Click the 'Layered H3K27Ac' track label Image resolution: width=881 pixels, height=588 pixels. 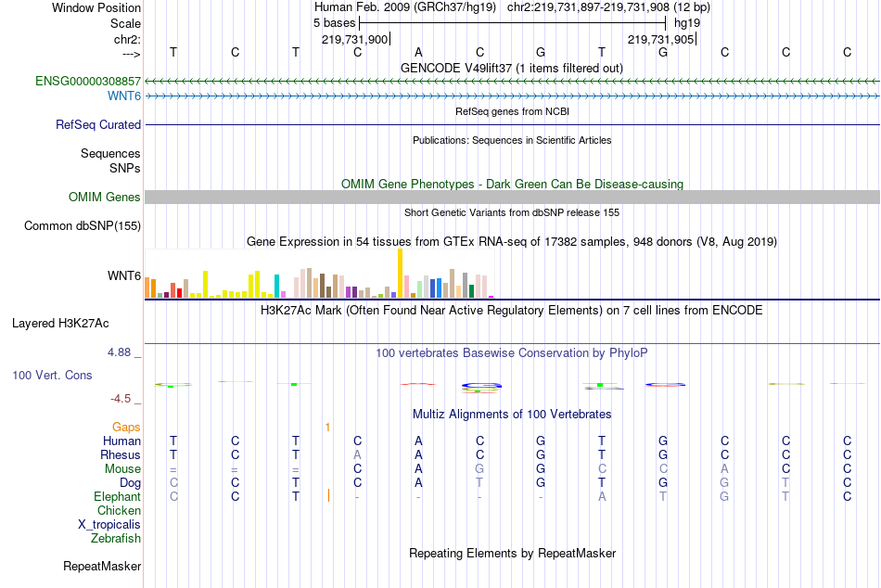60,324
